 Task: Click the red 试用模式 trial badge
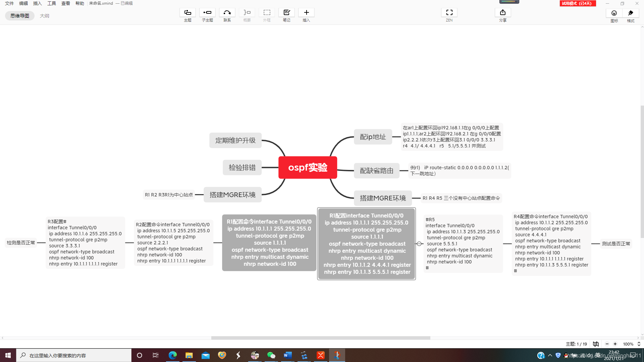click(578, 3)
